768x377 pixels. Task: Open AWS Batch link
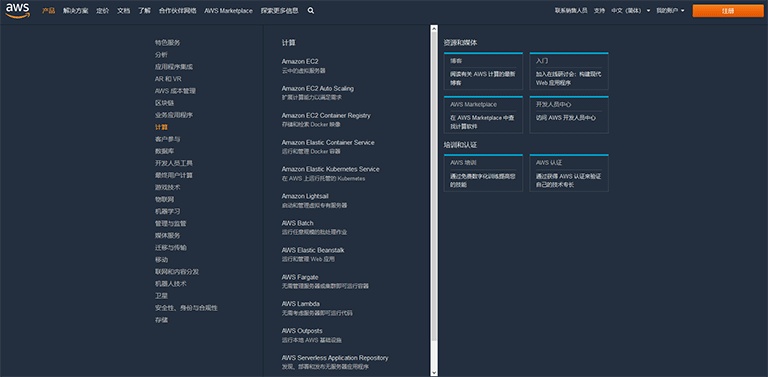coord(297,223)
